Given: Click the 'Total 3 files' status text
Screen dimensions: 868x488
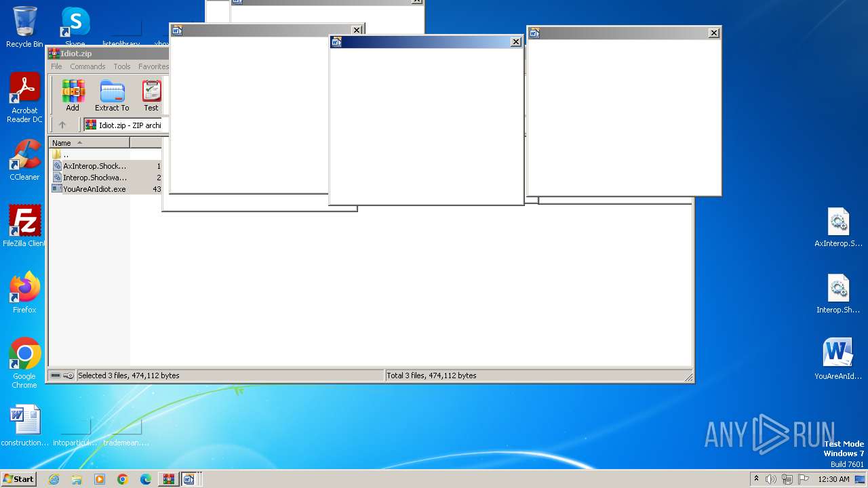Looking at the screenshot, I should click(432, 375).
